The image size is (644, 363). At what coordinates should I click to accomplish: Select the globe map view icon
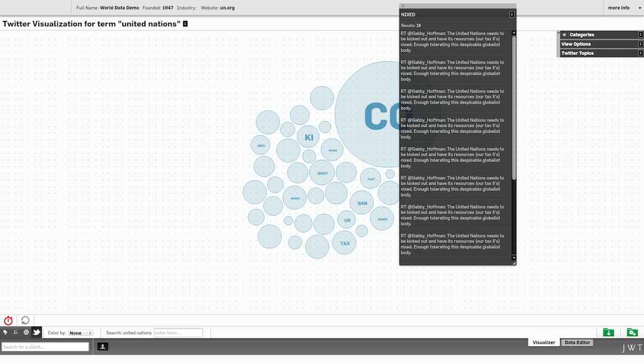(26, 333)
